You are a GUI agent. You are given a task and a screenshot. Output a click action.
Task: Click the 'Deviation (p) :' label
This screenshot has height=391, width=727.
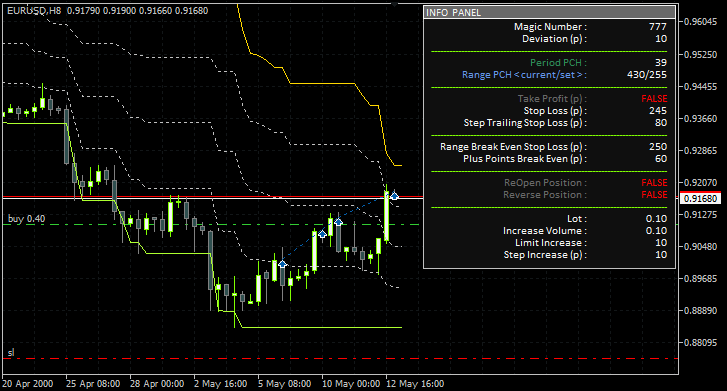point(555,39)
